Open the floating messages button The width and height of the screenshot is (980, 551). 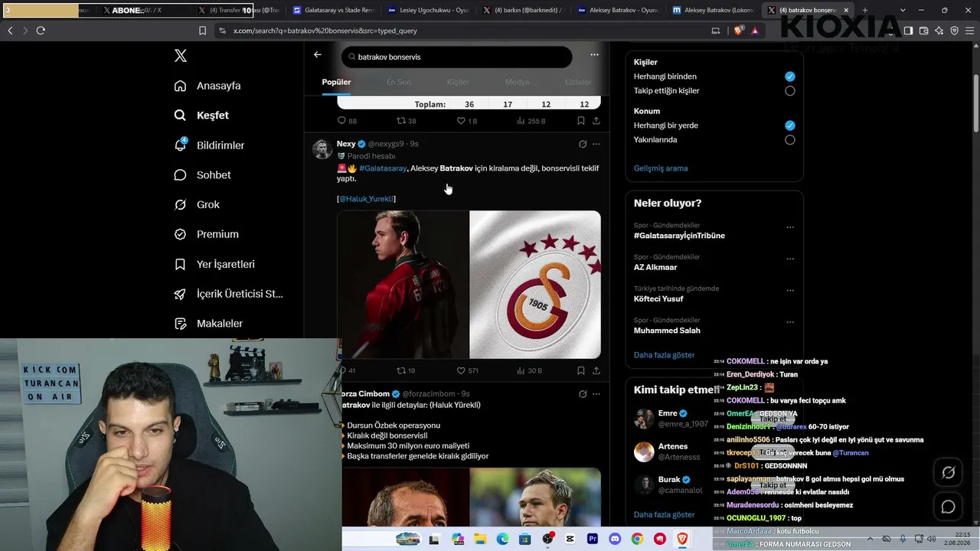point(948,507)
